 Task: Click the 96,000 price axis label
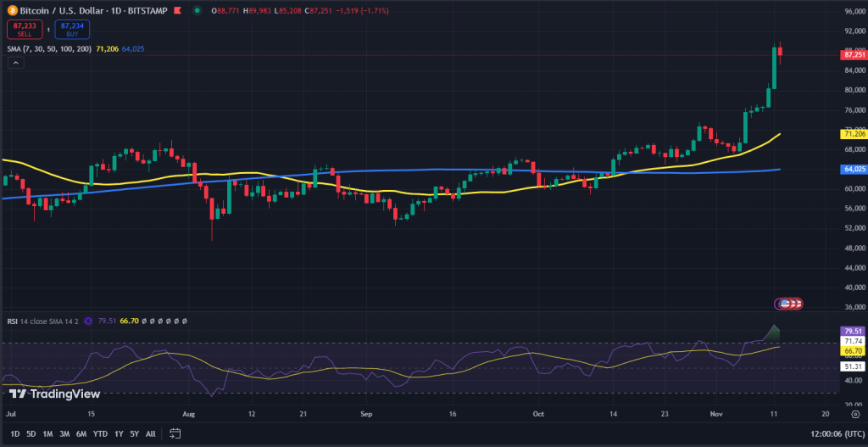pyautogui.click(x=854, y=11)
